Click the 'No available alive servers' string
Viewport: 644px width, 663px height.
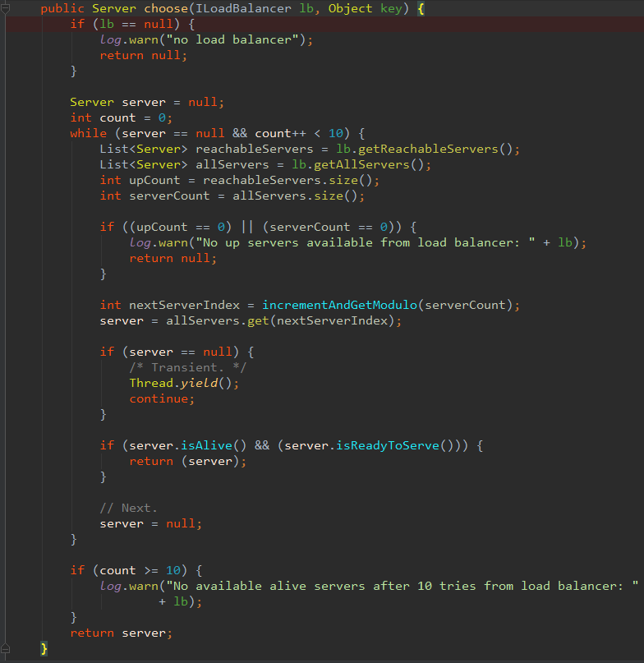coord(402,586)
